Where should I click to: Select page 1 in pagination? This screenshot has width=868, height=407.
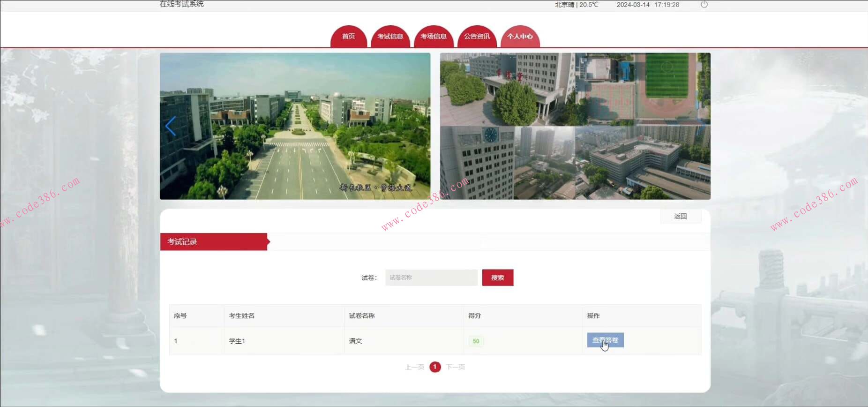coord(435,367)
